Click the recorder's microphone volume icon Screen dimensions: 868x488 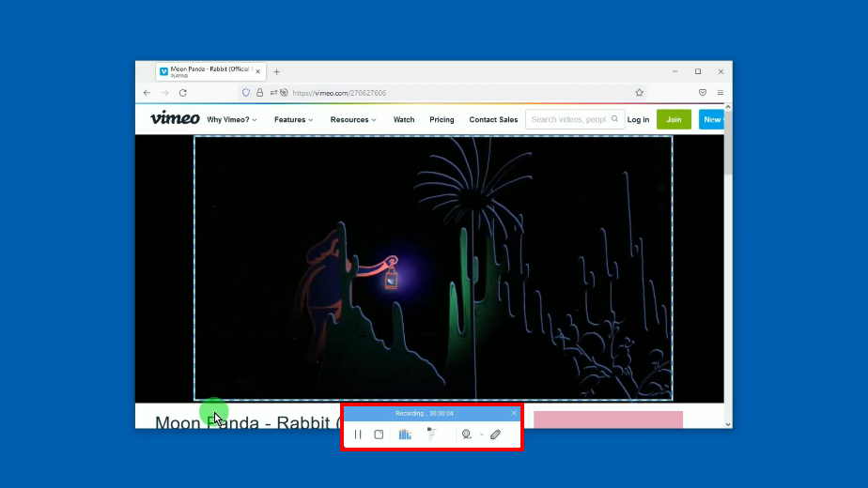pyautogui.click(x=432, y=435)
